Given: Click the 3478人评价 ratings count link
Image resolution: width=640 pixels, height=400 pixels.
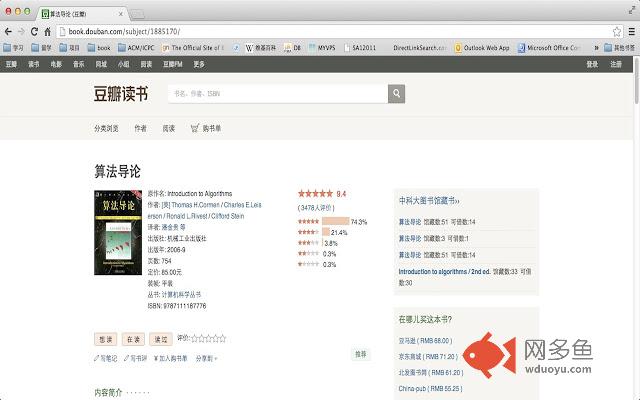Looking at the screenshot, I should point(316,208).
